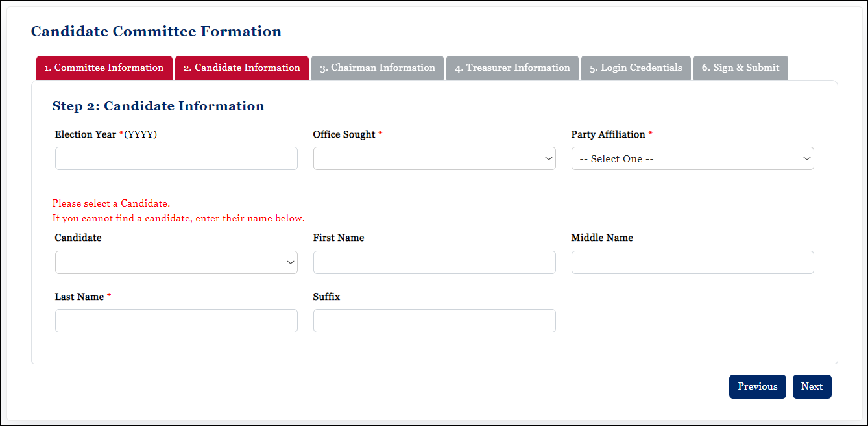Click the Suffix text field

[434, 321]
